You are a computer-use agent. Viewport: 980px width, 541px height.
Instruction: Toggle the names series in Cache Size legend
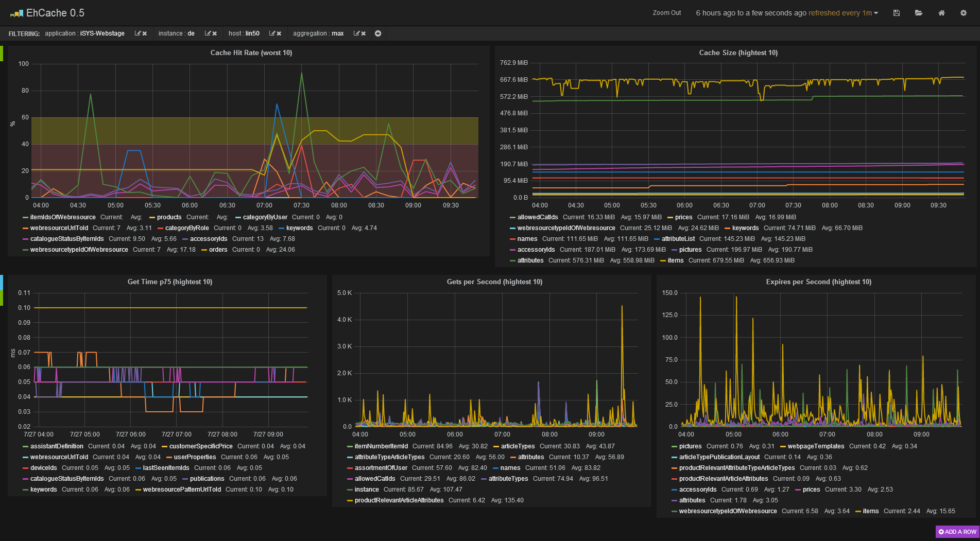coord(527,239)
